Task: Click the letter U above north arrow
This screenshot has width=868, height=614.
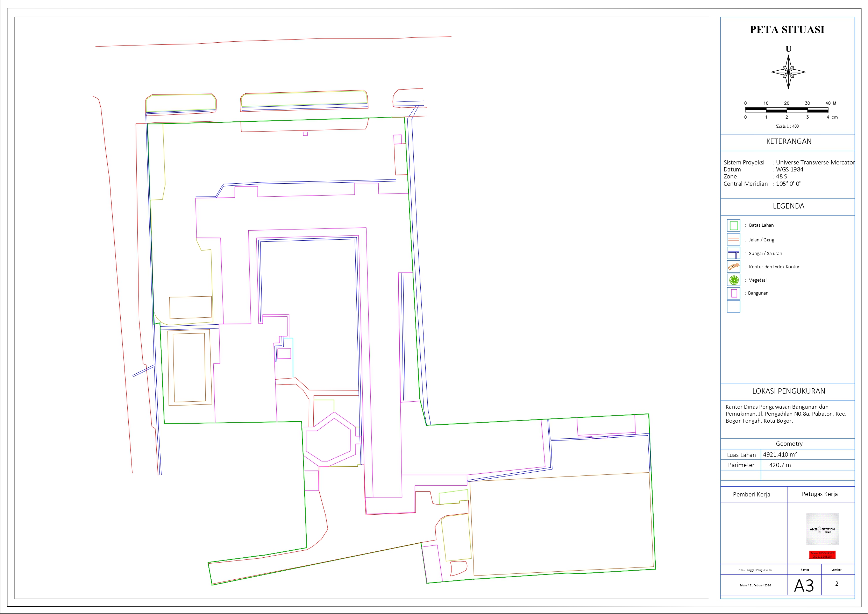Action: (788, 49)
